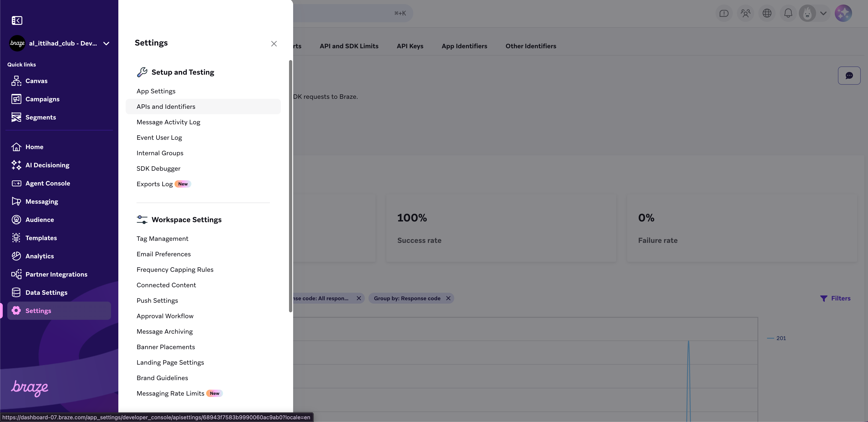Switch to the API Keys tab
Viewport: 868px width, 422px height.
click(410, 46)
